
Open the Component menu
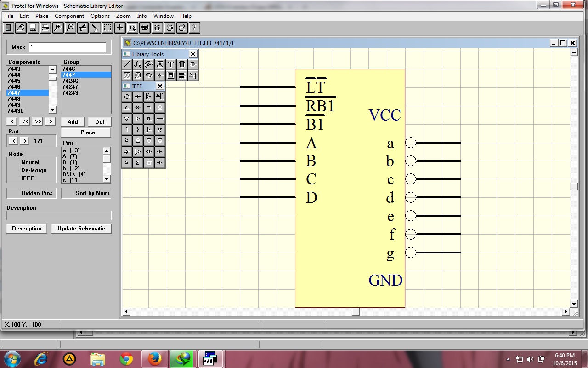pyautogui.click(x=69, y=16)
